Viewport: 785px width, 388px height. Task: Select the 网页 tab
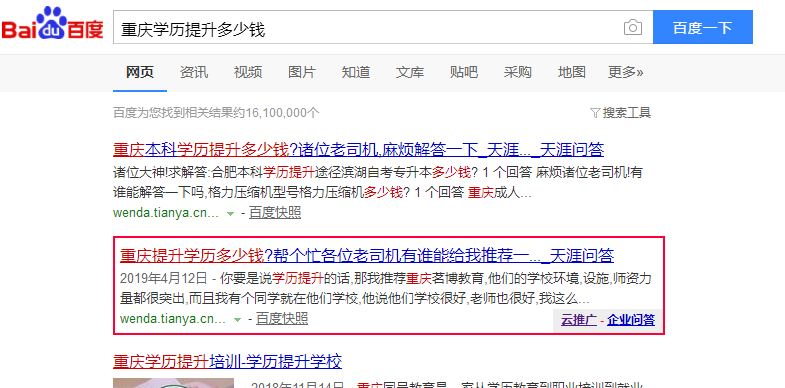click(140, 72)
